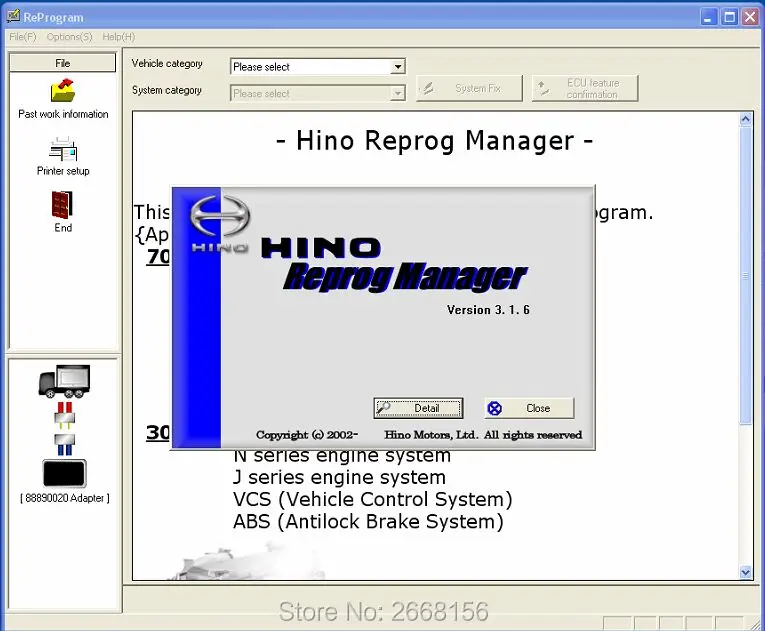Click the ReProgram title bar icon
The width and height of the screenshot is (765, 631).
(14, 17)
